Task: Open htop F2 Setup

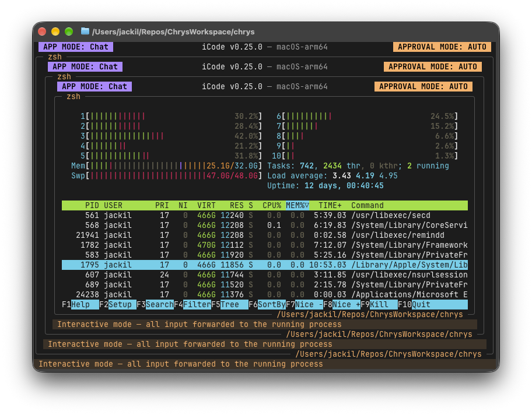Action: pos(118,304)
